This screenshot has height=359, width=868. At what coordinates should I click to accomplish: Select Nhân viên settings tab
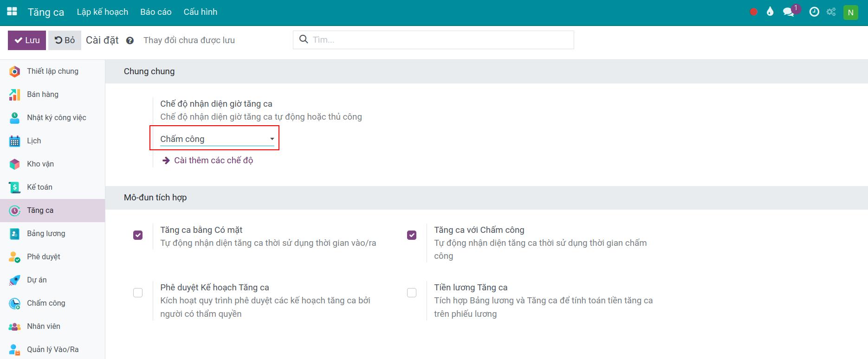[52, 327]
